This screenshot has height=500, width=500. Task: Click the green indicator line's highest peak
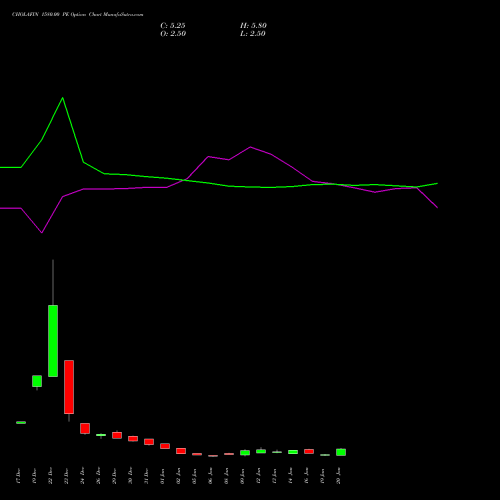pos(62,98)
